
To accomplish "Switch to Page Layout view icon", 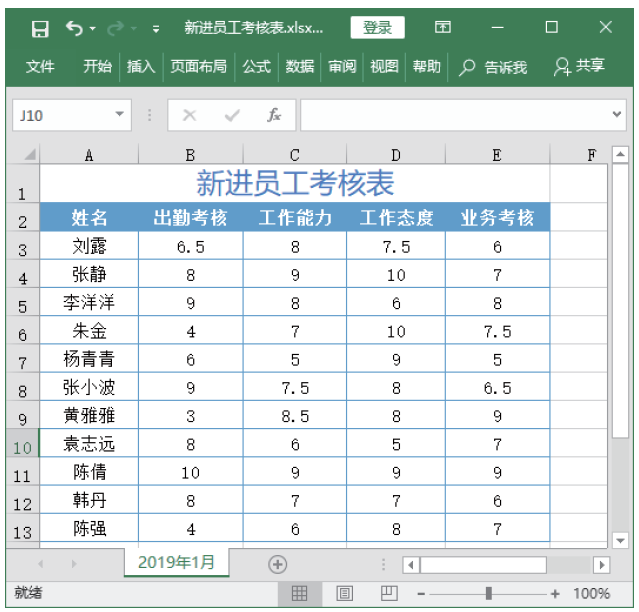I will coord(344,593).
